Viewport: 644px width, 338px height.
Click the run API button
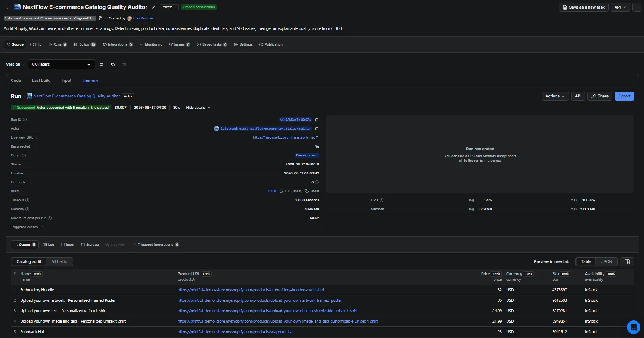click(x=578, y=96)
